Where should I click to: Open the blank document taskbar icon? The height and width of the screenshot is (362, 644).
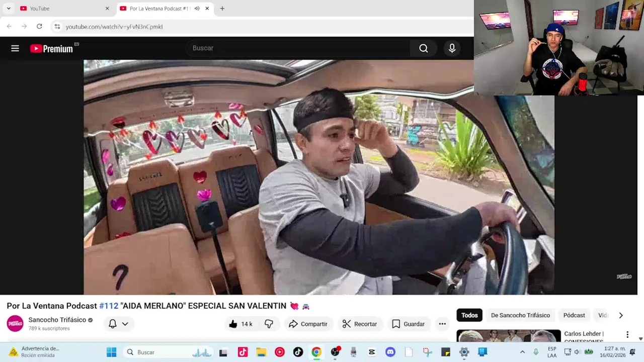coord(409,352)
